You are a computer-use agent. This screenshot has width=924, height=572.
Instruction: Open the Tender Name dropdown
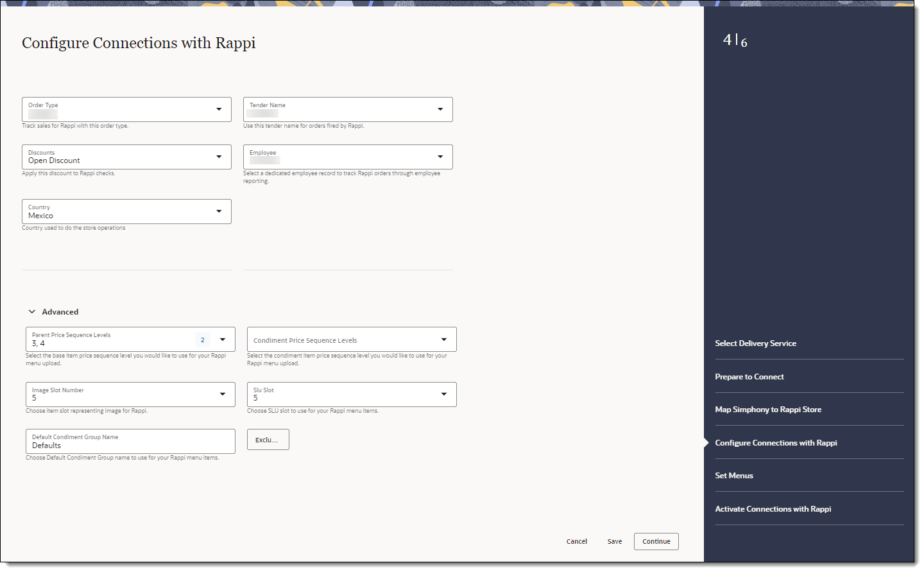(x=348, y=109)
